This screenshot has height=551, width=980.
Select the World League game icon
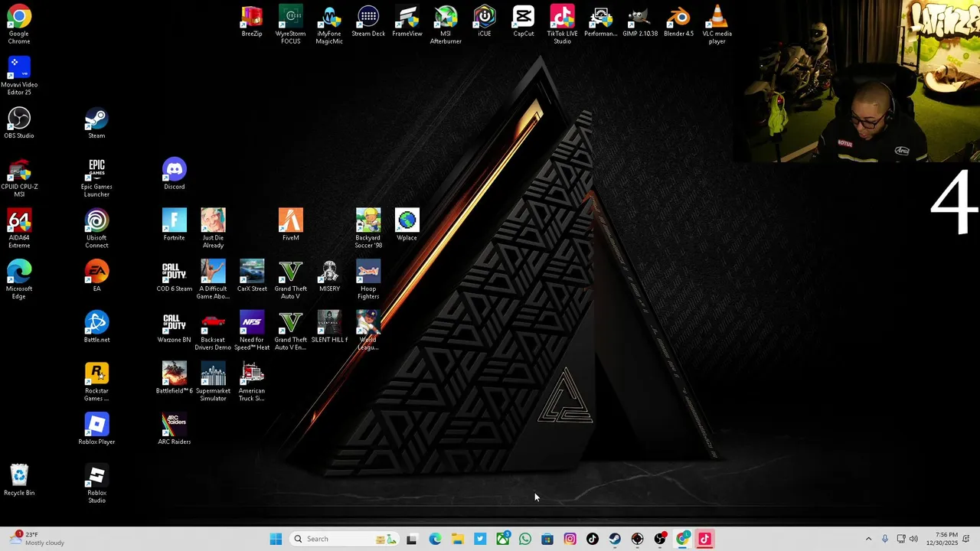368,331
